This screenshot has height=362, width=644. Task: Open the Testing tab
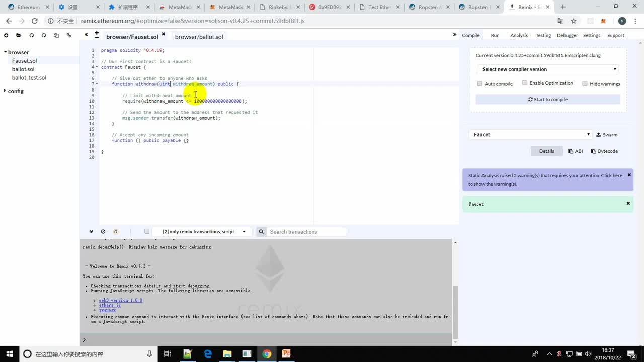pos(543,35)
